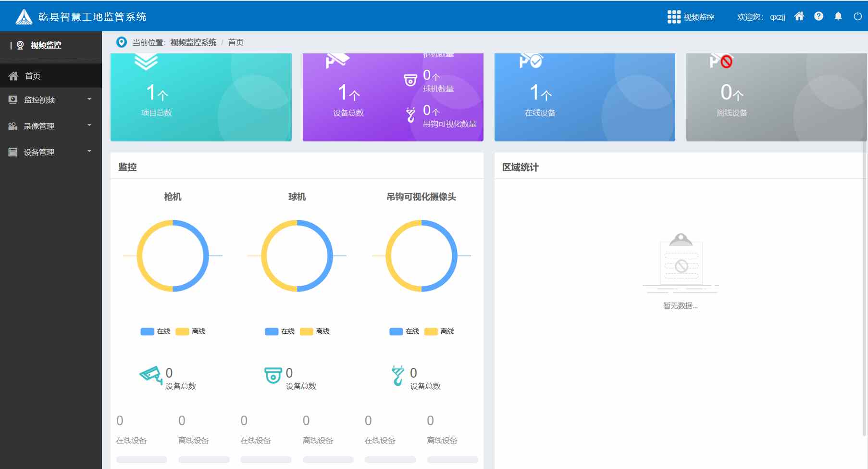Click the home icon in the top bar
Viewport: 868px width, 469px height.
[x=799, y=16]
